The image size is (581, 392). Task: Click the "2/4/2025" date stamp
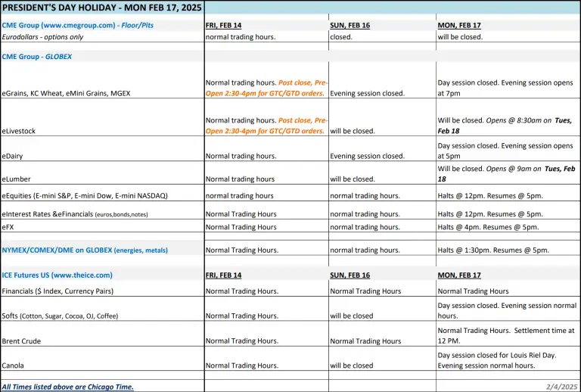click(562, 387)
